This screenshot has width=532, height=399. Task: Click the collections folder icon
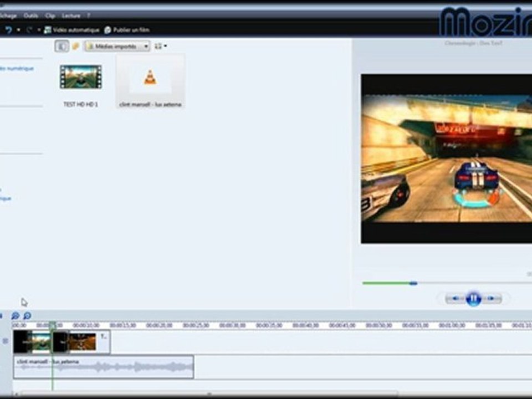(x=76, y=46)
